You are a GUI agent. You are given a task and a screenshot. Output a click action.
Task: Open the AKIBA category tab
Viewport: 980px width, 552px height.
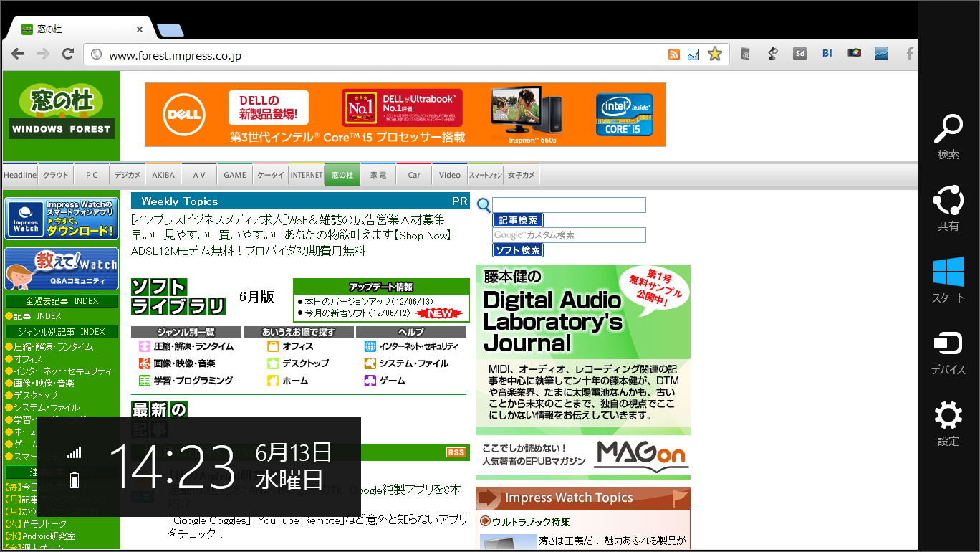coord(163,174)
